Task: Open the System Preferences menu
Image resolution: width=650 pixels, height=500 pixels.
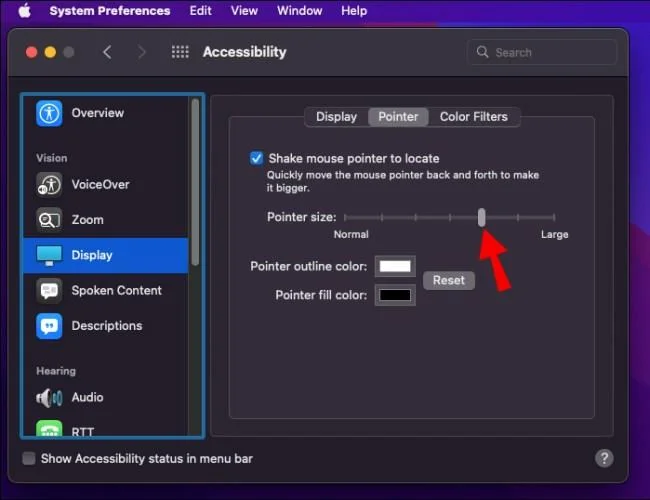Action: coord(109,10)
